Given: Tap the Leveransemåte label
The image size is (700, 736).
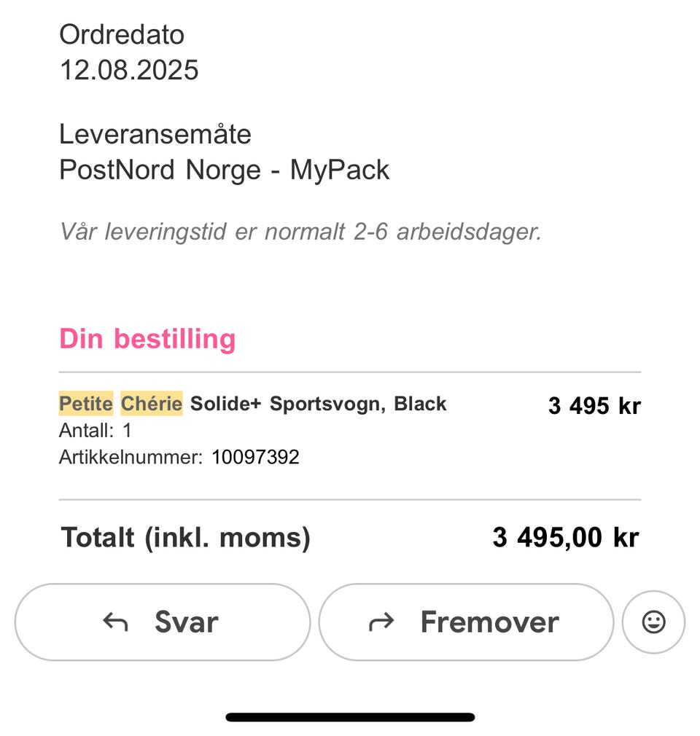Looking at the screenshot, I should (x=155, y=134).
